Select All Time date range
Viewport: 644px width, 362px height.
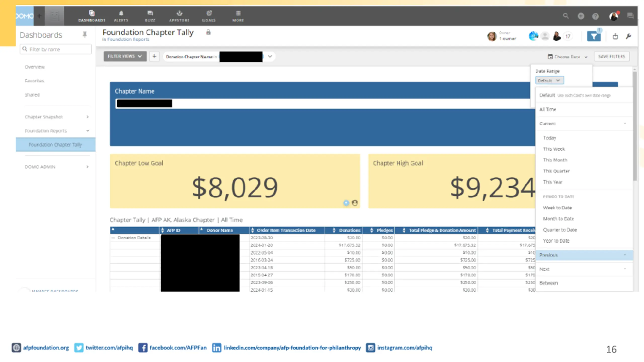pos(548,109)
